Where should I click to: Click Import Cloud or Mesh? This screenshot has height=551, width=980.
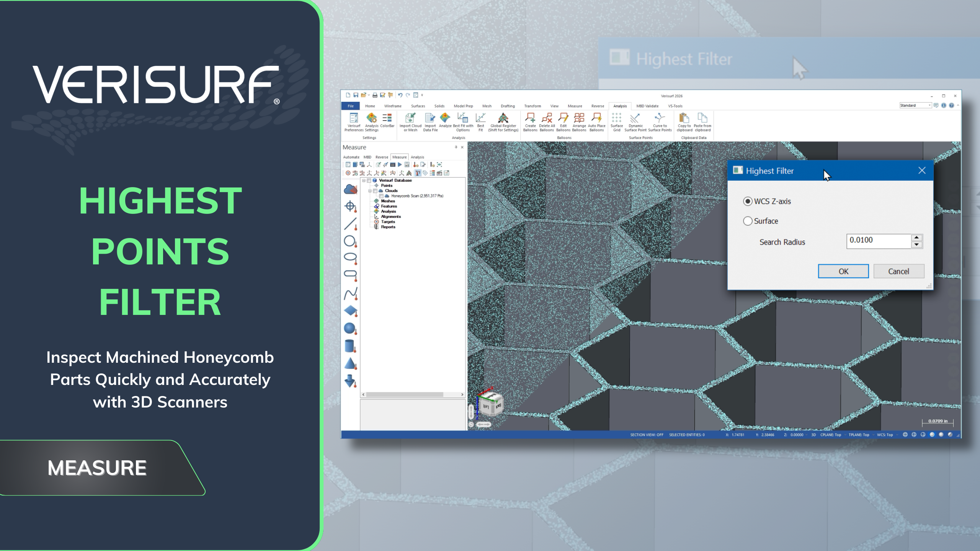tap(410, 122)
